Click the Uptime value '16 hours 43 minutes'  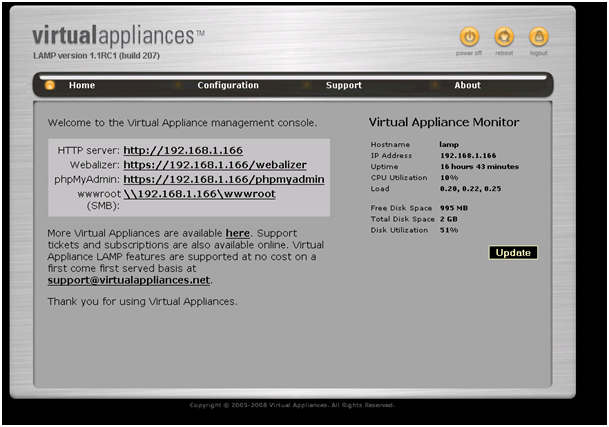479,166
